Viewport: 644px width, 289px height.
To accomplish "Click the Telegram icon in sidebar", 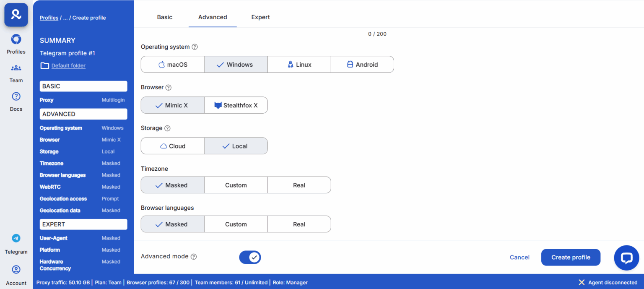I will point(16,238).
